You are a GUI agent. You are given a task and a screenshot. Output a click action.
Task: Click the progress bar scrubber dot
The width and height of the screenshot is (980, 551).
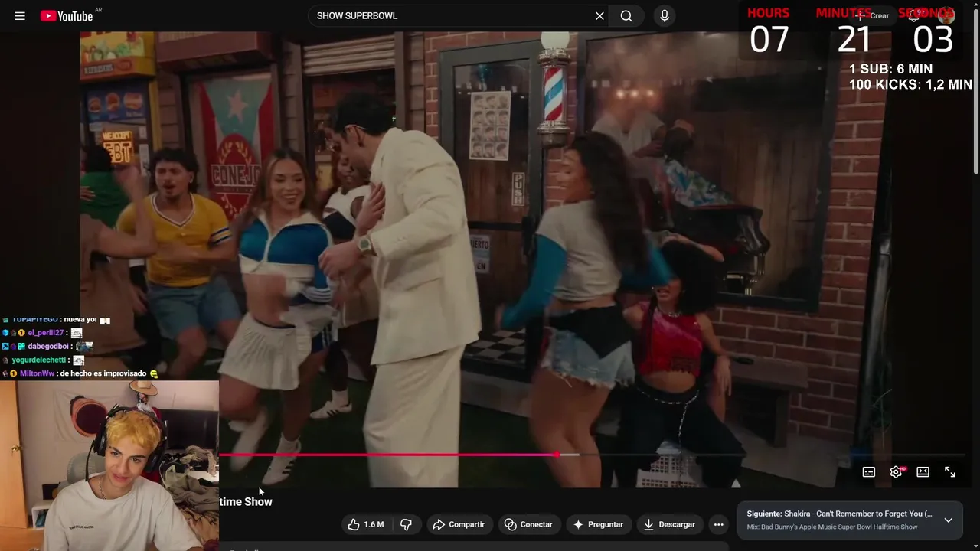(557, 455)
